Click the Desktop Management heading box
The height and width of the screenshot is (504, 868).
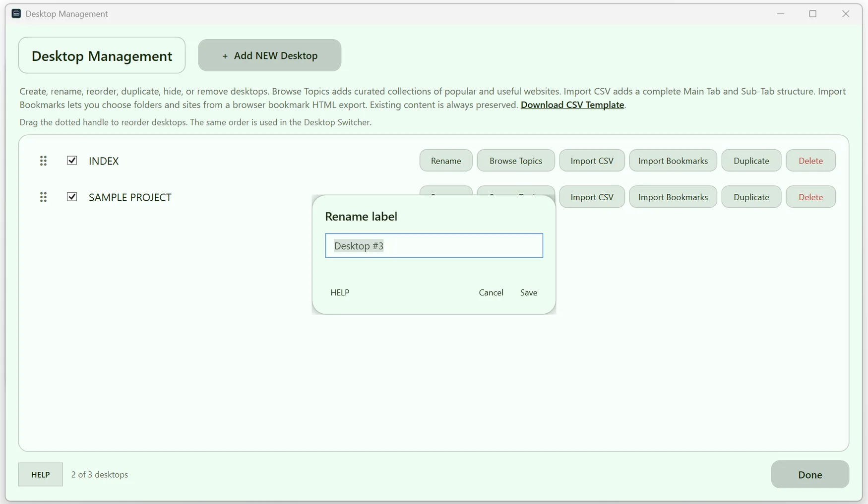pyautogui.click(x=102, y=55)
